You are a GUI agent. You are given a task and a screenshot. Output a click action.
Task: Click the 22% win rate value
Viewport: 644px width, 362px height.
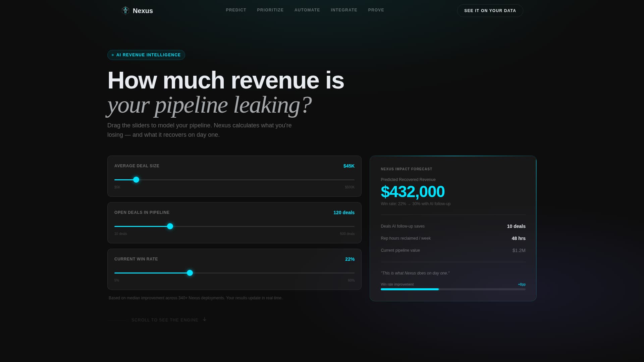pos(350,259)
